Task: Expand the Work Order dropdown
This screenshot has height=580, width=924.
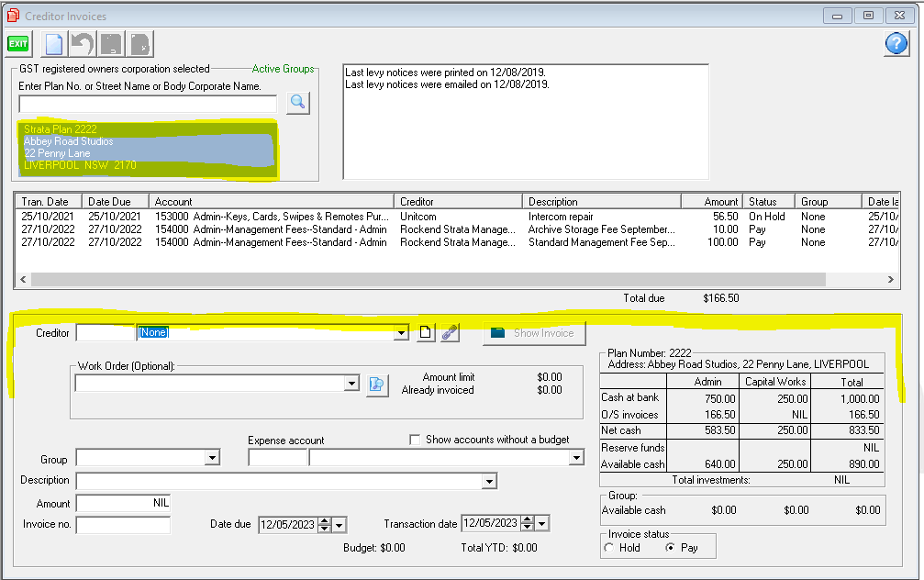Action: (x=351, y=384)
